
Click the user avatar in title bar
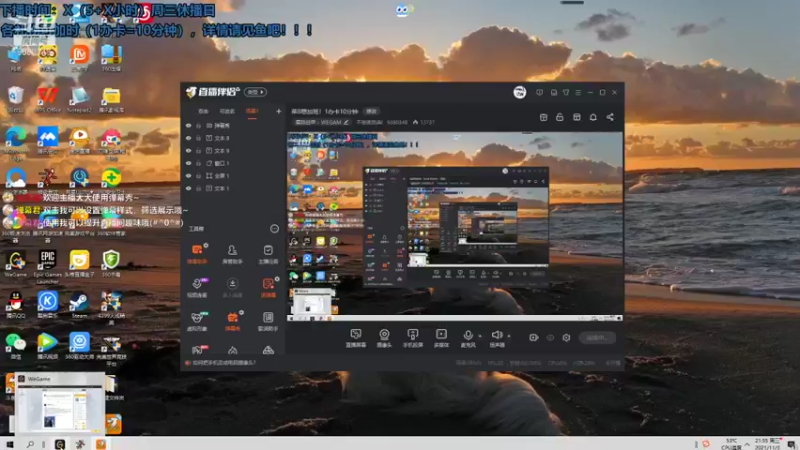(519, 92)
